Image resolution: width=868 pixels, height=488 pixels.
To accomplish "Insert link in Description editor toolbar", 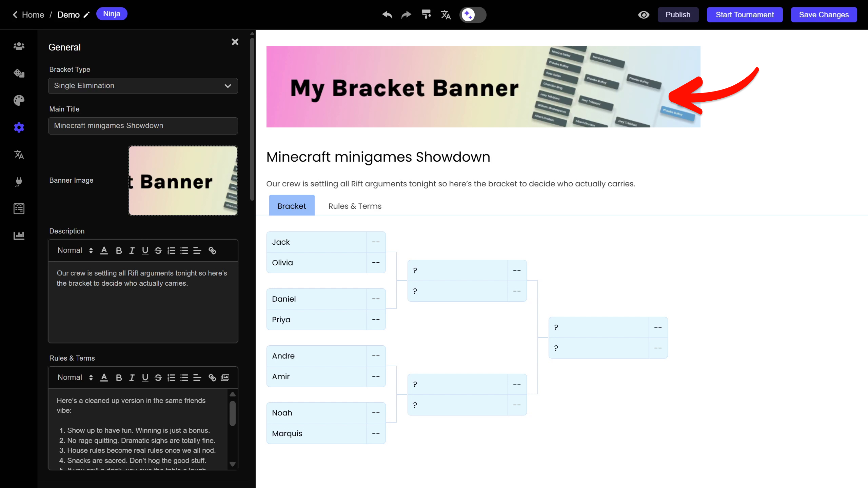I will click(x=212, y=250).
